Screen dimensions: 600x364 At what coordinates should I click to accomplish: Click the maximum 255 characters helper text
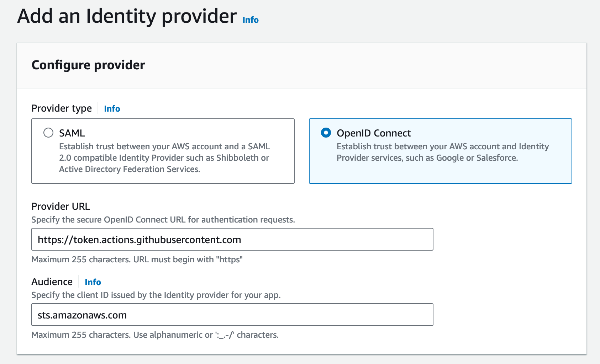(137, 259)
